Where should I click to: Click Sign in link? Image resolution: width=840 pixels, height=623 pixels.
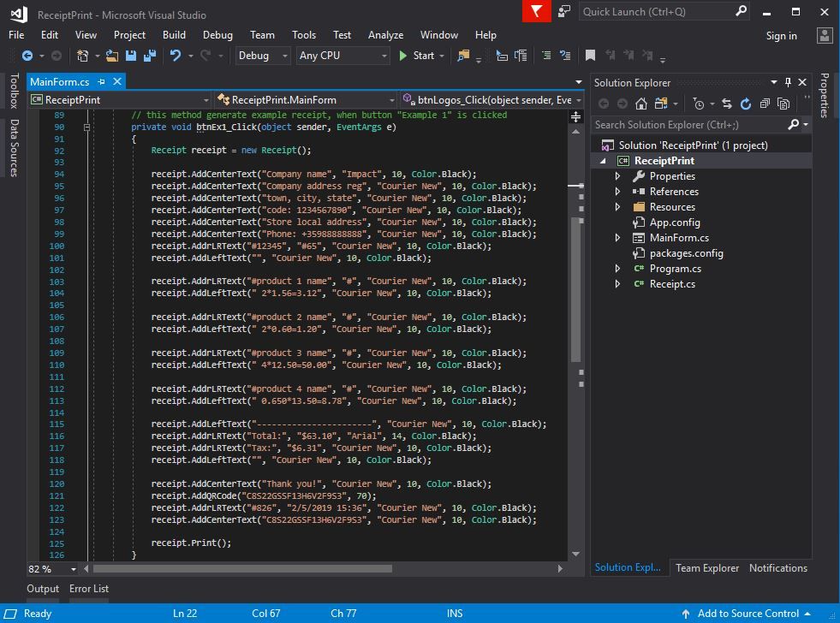781,35
